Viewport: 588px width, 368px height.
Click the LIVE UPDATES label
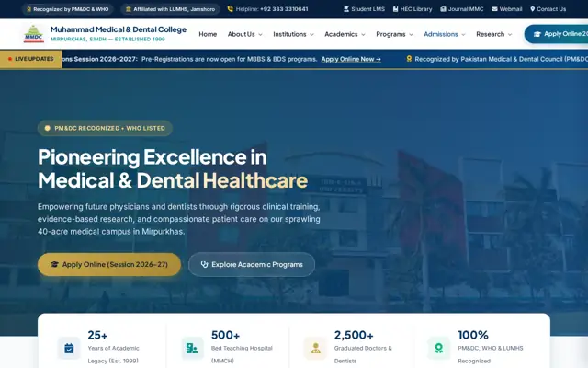(30, 59)
